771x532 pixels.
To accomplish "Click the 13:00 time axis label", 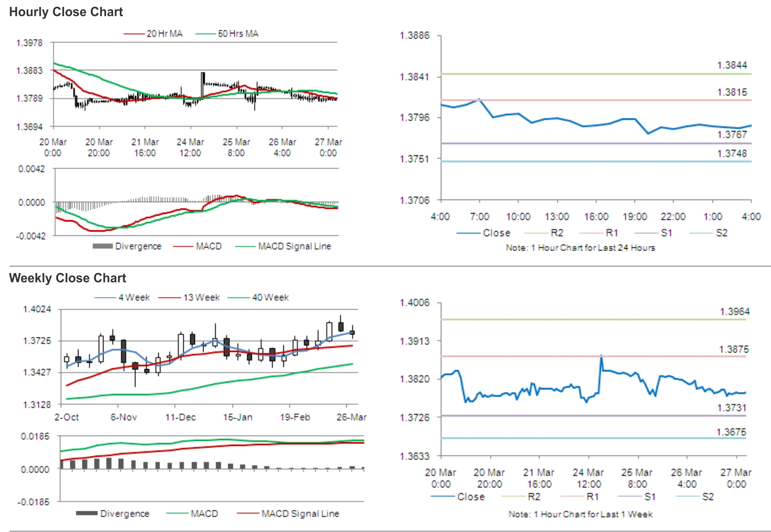I will [x=557, y=216].
